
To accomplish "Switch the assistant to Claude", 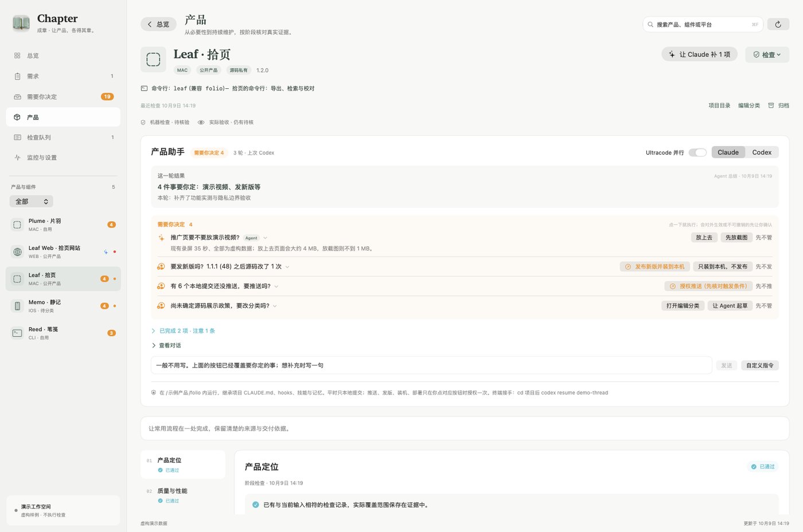I will point(728,152).
